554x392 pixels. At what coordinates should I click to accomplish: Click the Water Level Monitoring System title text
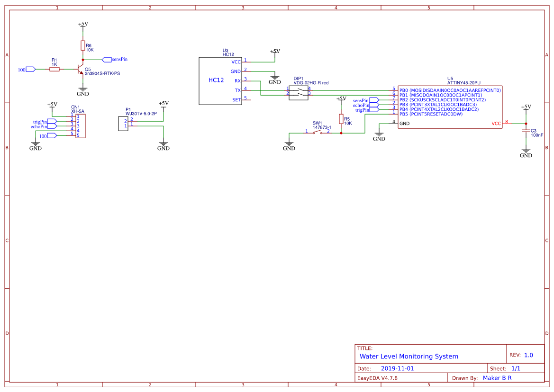click(x=409, y=356)
